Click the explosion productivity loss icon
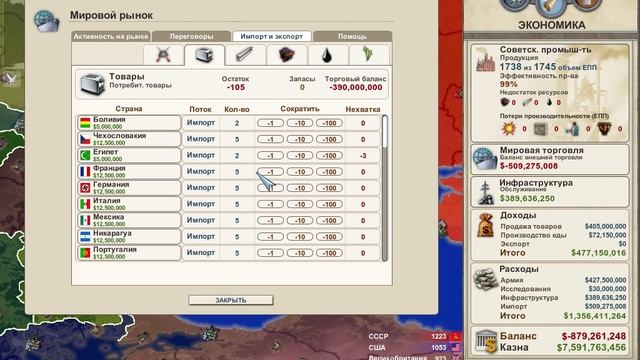This screenshot has height=360, width=640. (509, 129)
